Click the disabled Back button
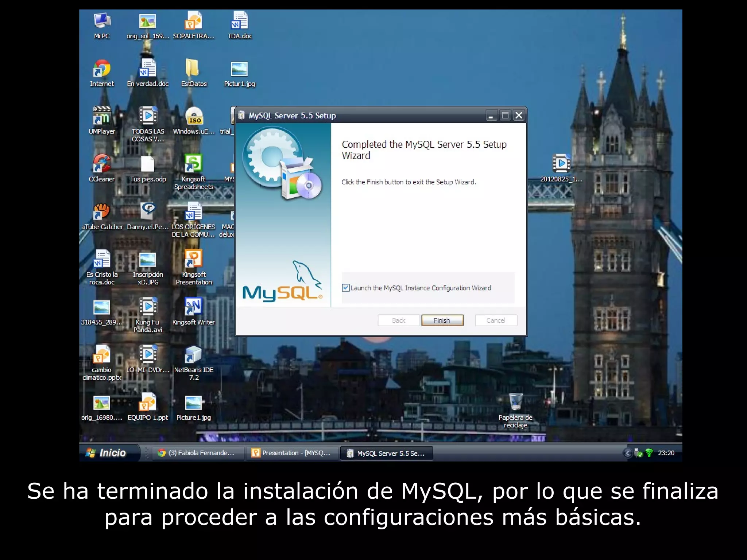Viewport: 747px width, 560px height. [x=399, y=320]
